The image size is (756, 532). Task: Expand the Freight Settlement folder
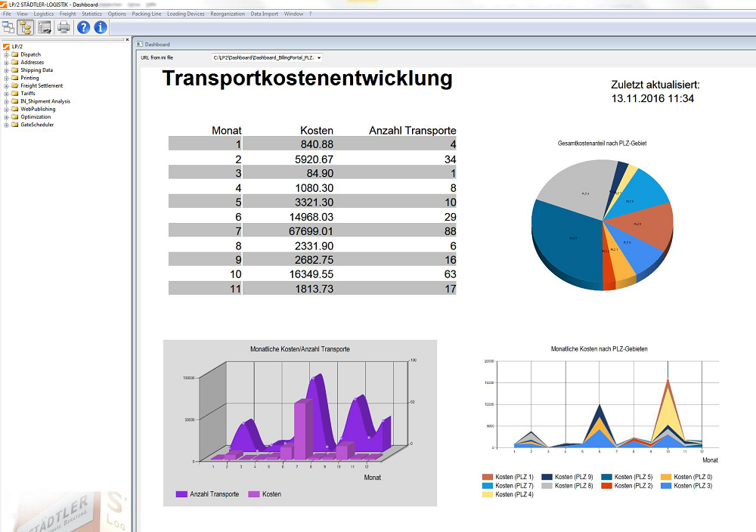(6, 86)
